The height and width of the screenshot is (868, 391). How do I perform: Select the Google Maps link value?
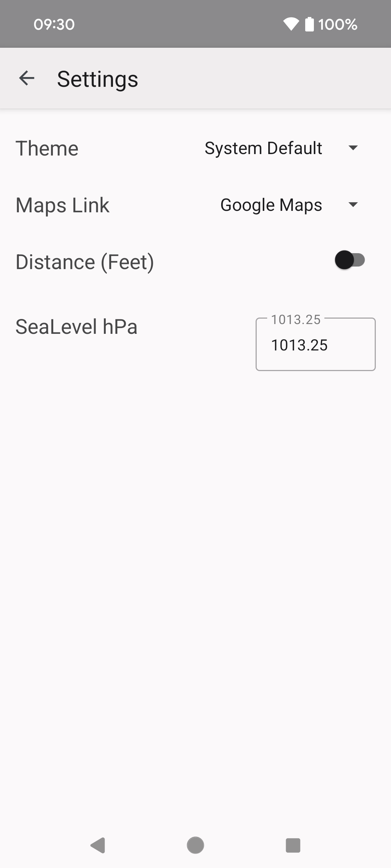point(271,205)
